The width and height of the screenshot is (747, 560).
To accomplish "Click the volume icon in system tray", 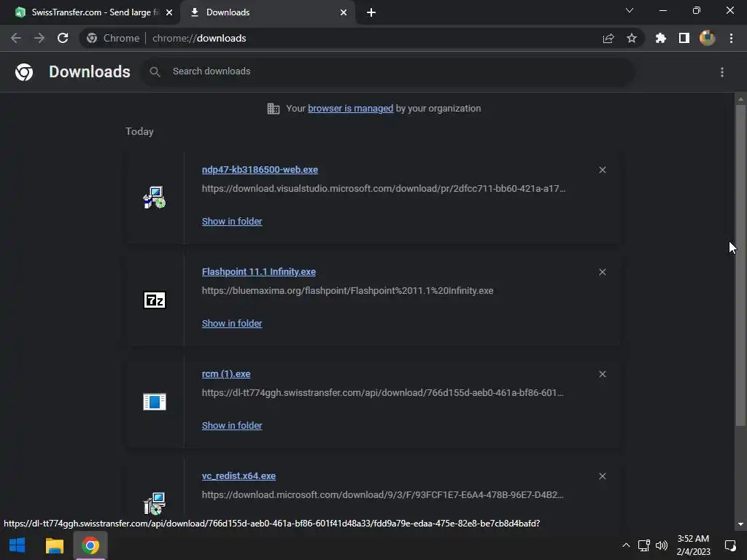I will [662, 545].
